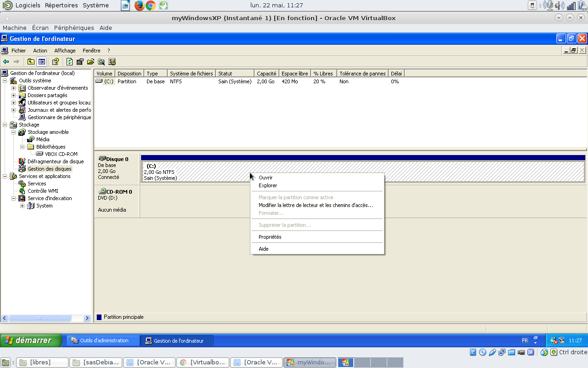
Task: Collapse the Bibliothèques tree node
Action: coord(23,147)
